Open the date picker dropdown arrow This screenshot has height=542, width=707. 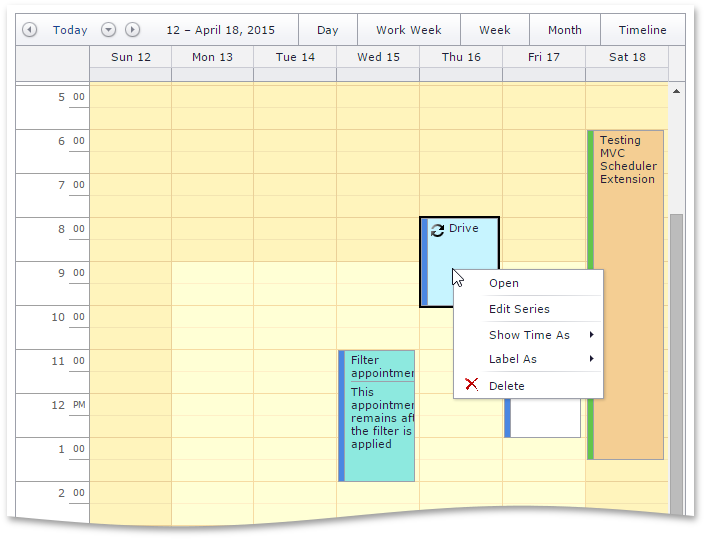(x=108, y=30)
